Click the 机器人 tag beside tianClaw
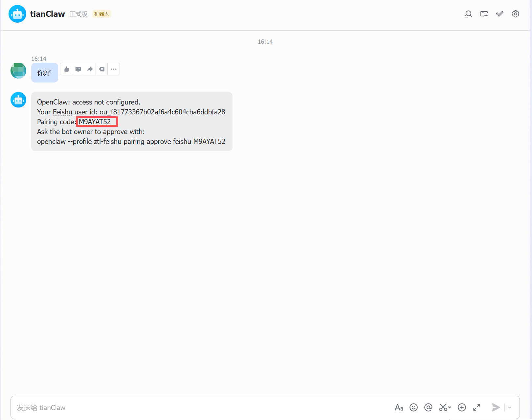The width and height of the screenshot is (532, 420). [101, 14]
